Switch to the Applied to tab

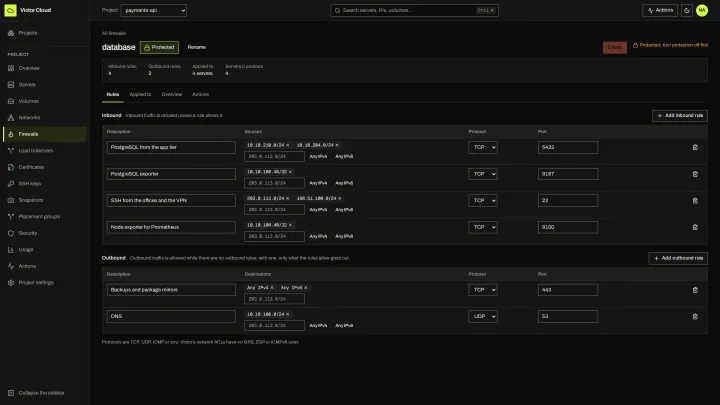coord(140,94)
